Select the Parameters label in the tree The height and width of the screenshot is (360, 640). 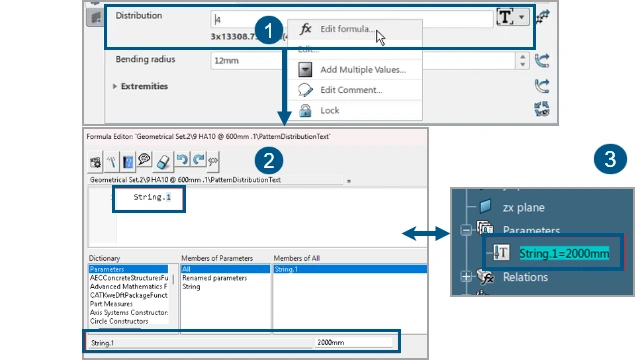531,230
